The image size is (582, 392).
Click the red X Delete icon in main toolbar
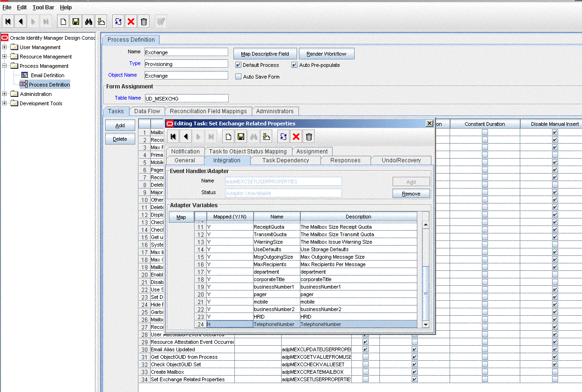[131, 22]
